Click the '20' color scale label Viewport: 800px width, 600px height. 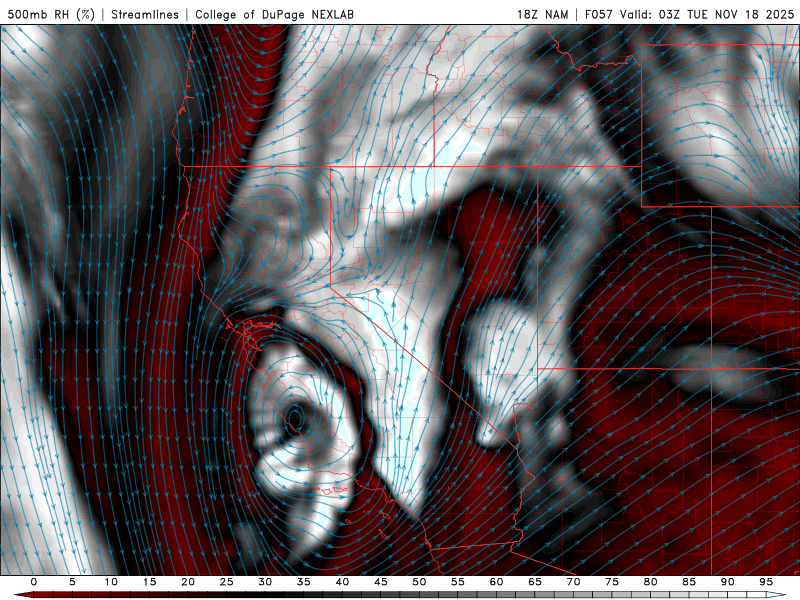(188, 582)
